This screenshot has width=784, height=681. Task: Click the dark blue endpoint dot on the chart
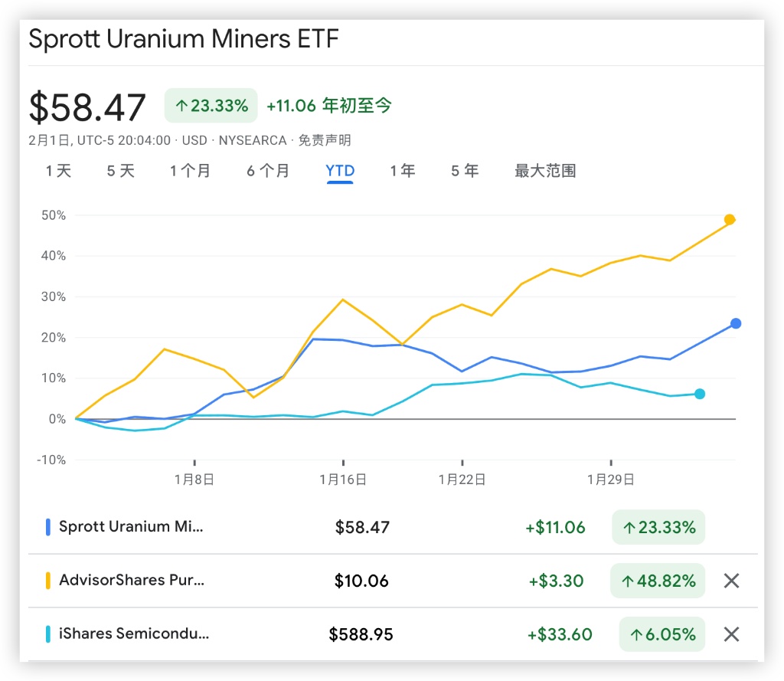tap(736, 323)
